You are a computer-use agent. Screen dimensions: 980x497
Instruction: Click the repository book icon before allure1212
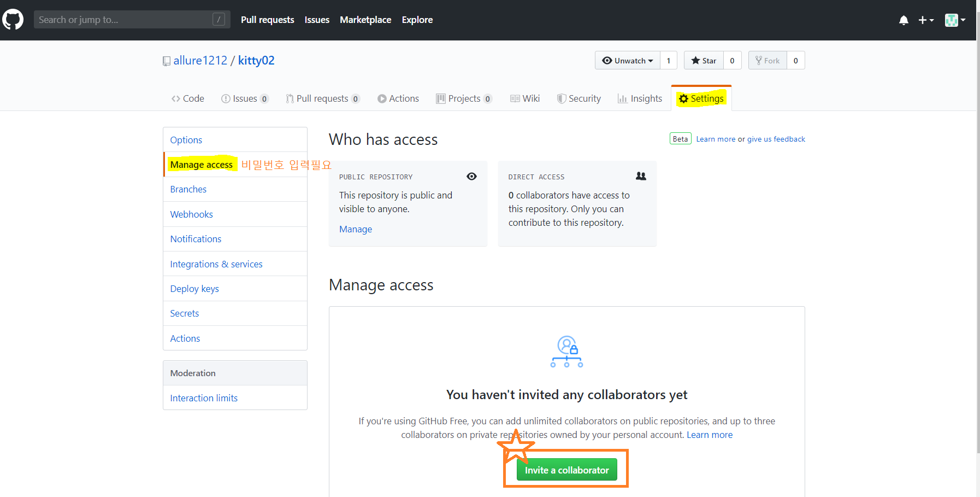[167, 61]
